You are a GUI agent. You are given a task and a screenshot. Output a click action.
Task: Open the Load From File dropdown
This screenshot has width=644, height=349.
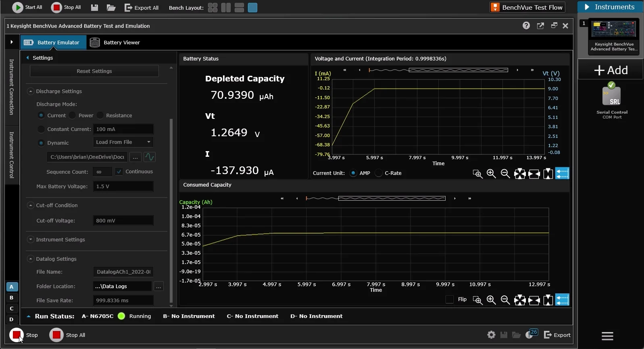click(123, 142)
